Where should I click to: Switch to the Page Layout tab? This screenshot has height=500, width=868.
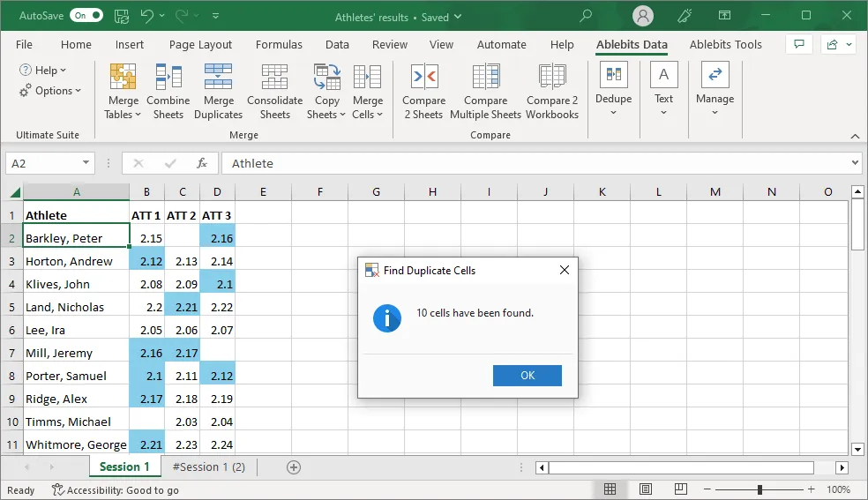click(200, 45)
